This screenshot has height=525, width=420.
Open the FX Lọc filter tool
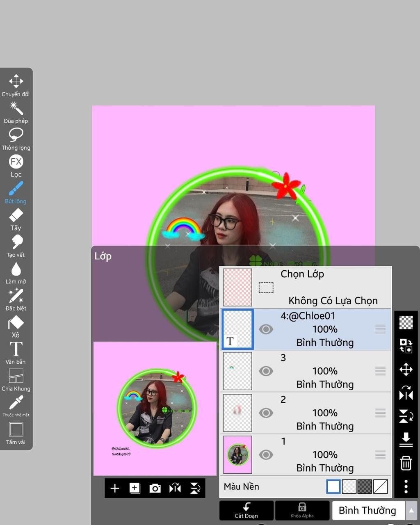[x=16, y=166]
